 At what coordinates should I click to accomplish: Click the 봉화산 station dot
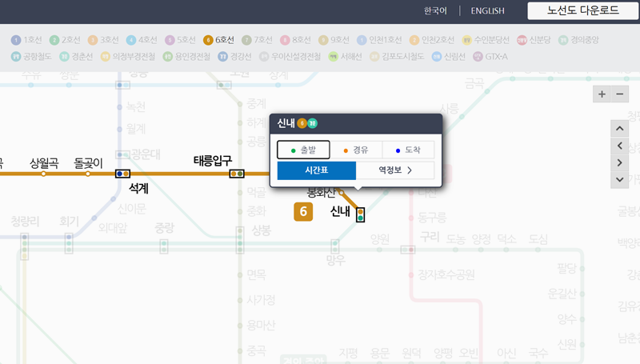342,192
